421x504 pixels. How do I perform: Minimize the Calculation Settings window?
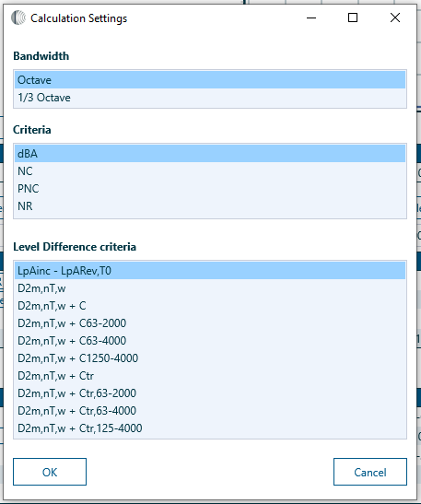[x=311, y=18]
